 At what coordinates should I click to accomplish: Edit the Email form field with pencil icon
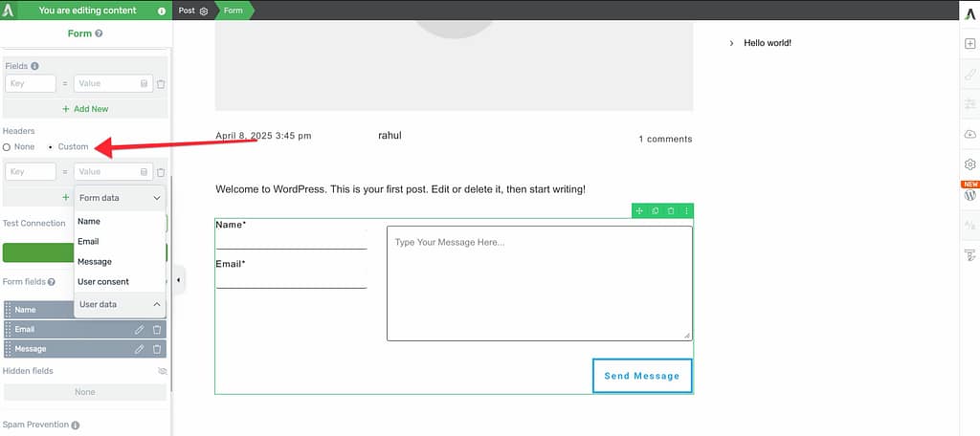click(140, 329)
